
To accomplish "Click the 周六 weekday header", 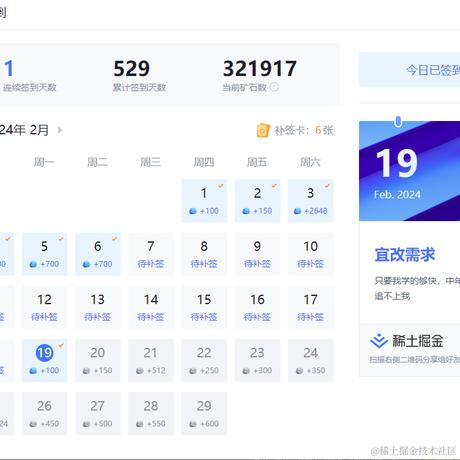I will 310,162.
